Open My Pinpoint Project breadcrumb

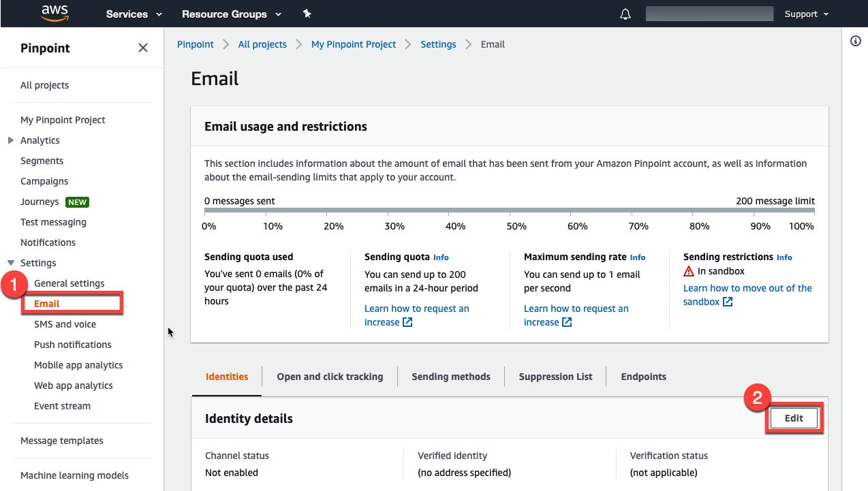coord(354,44)
